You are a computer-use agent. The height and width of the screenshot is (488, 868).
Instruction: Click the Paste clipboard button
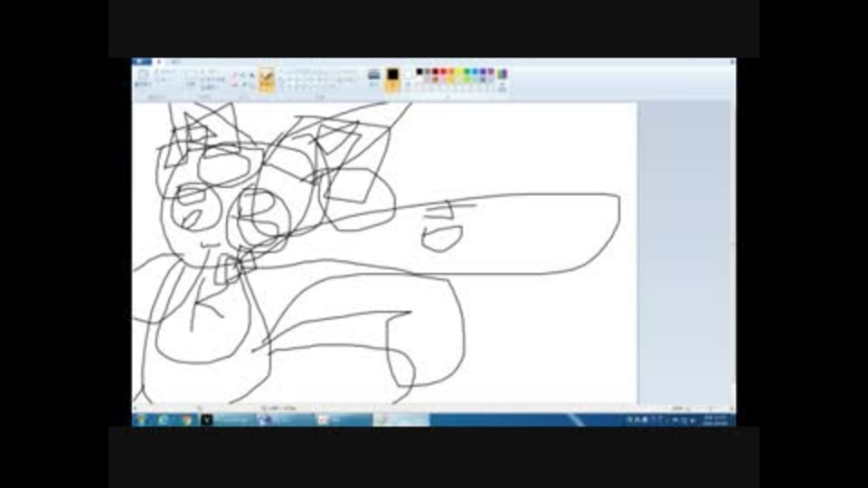(x=144, y=78)
